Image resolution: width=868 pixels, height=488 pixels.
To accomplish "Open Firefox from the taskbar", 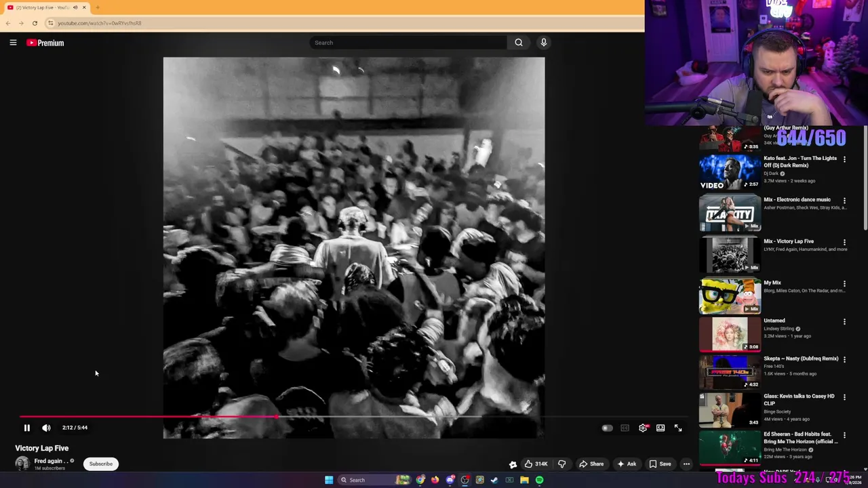I will point(435,480).
